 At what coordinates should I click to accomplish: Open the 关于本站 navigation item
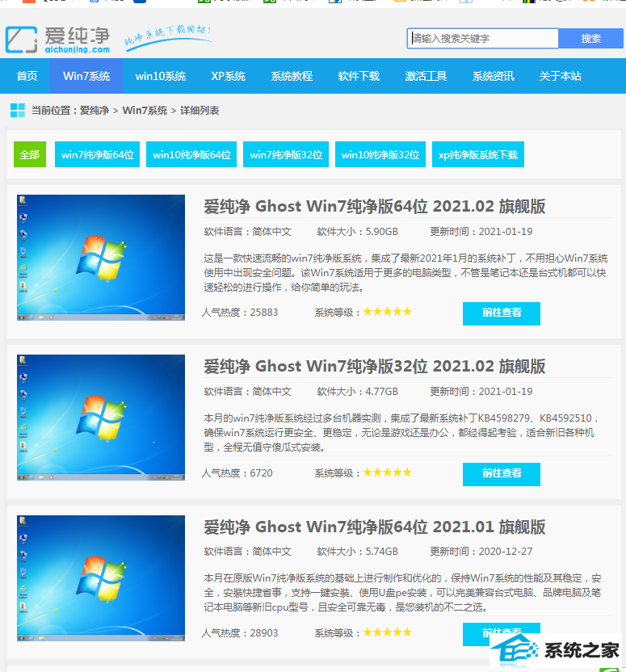(x=560, y=76)
